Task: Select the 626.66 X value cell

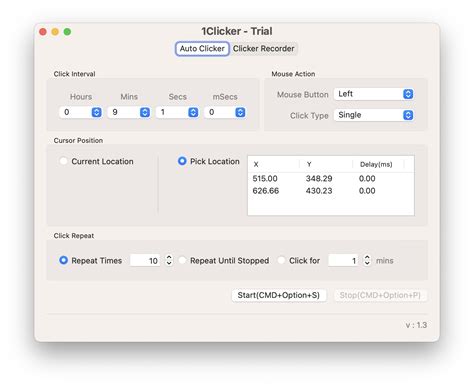Action: [266, 191]
